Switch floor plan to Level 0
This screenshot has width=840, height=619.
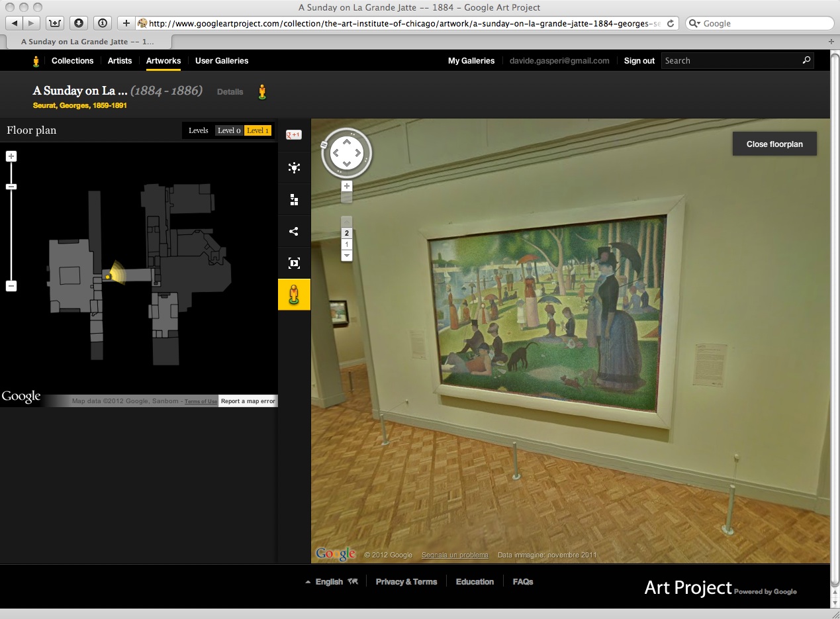pos(229,130)
